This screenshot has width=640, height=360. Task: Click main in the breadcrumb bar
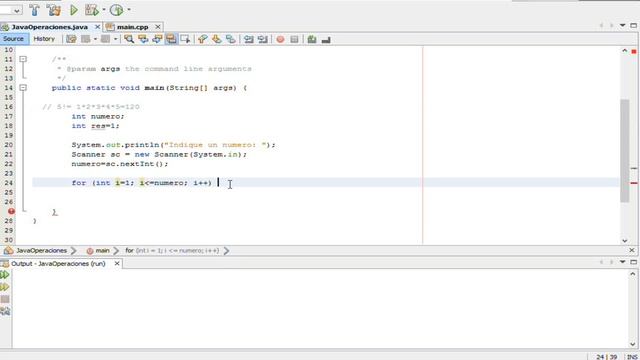102,251
